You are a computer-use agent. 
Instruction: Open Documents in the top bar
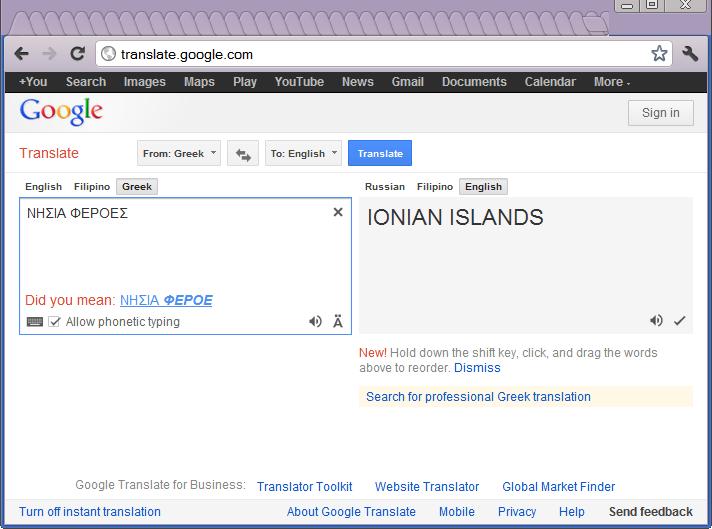(474, 82)
